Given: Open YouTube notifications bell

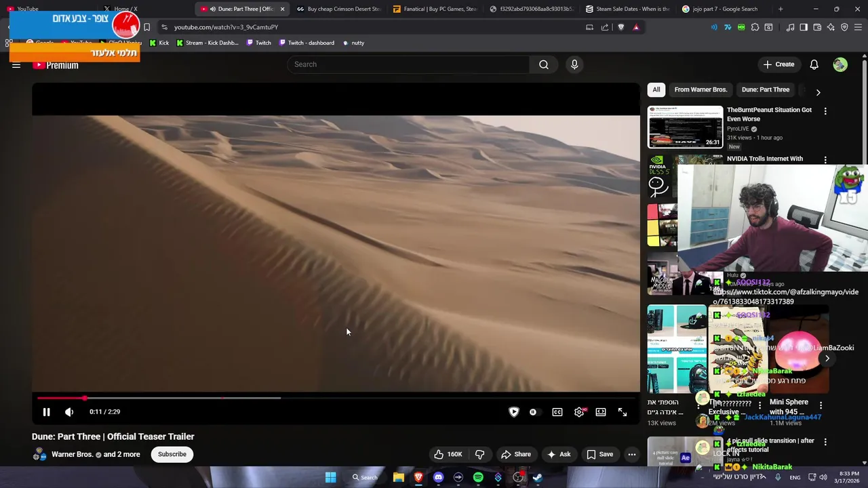Looking at the screenshot, I should 814,64.
